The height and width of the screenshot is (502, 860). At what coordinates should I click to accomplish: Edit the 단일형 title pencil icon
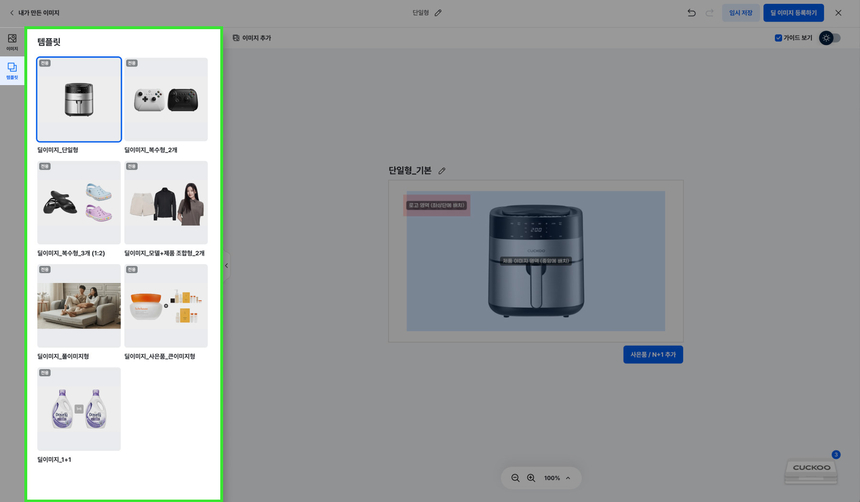(438, 13)
